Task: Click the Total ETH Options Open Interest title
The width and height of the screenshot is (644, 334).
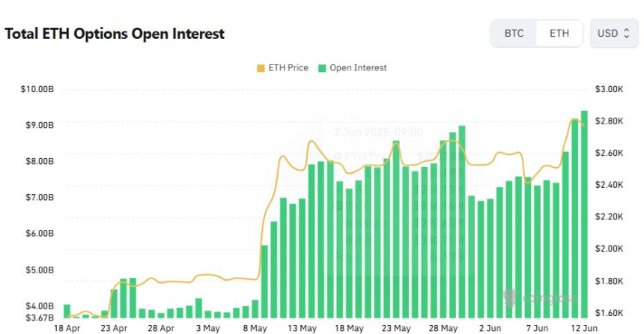Action: click(x=115, y=34)
